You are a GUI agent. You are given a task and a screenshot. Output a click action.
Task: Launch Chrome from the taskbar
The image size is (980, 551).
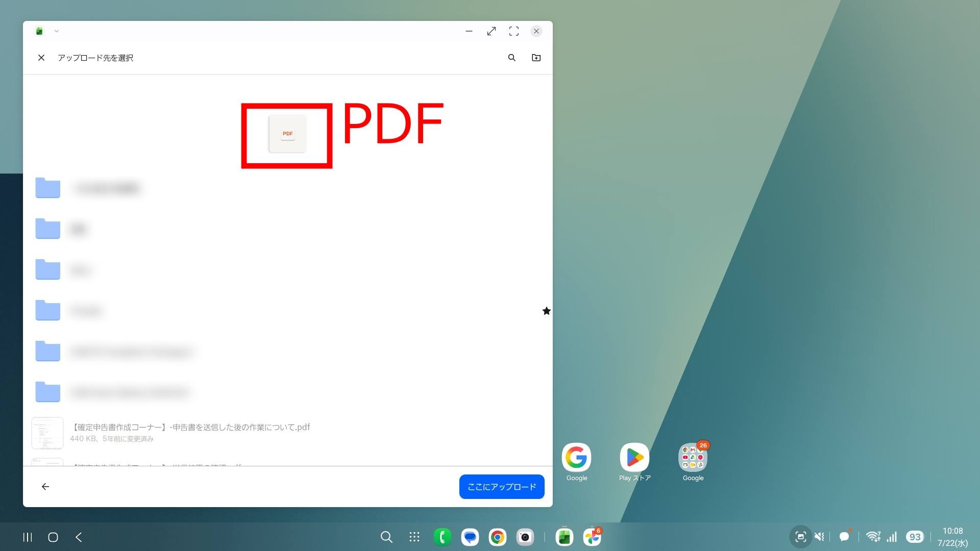498,537
